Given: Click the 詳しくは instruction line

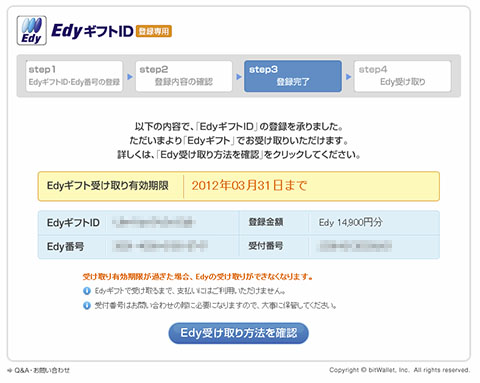Looking at the screenshot, I should coord(239,155).
